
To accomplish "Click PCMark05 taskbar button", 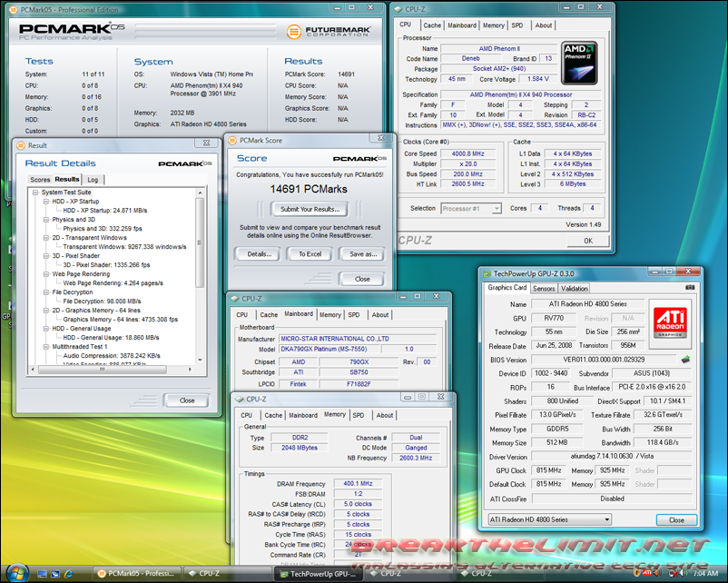I will [x=136, y=574].
